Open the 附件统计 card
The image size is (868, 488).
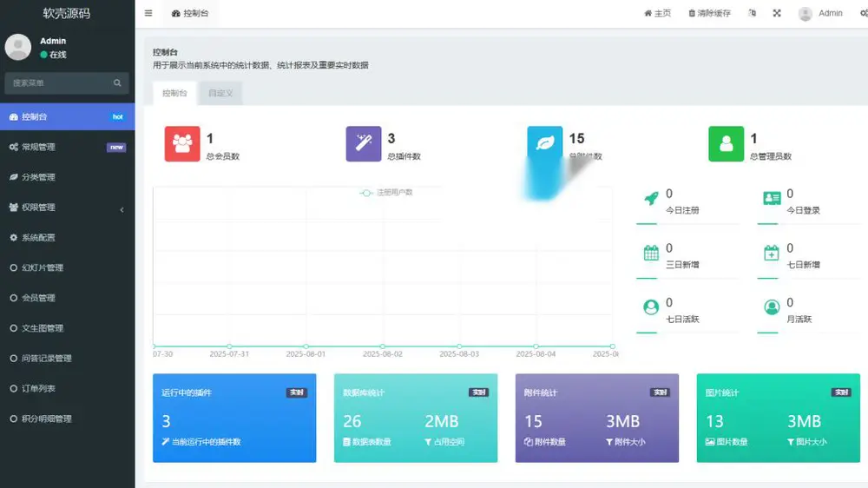pos(597,419)
